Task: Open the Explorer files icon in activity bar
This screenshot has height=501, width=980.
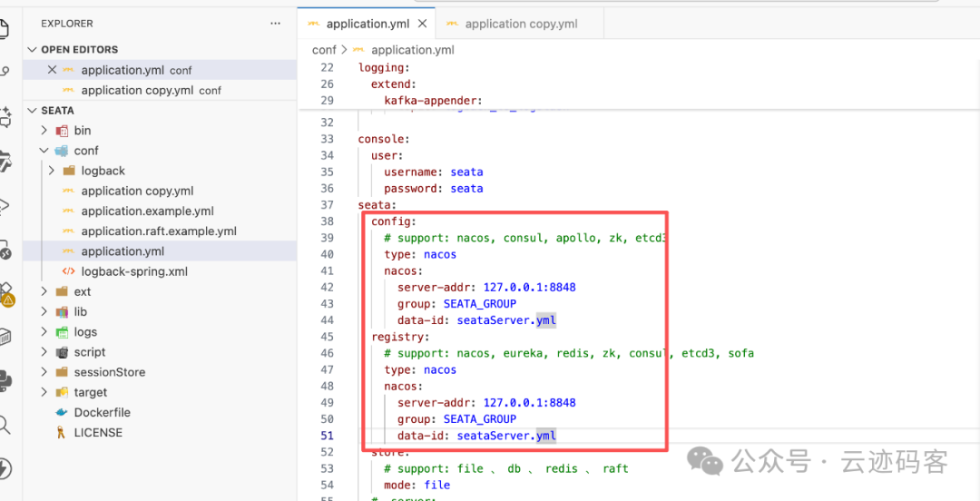Action: click(5, 27)
